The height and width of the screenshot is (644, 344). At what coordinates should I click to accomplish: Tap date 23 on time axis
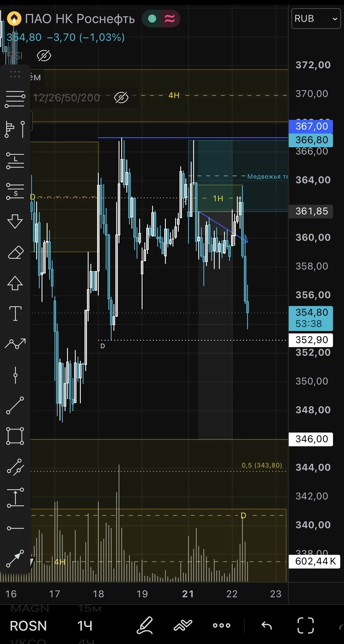coord(276,594)
